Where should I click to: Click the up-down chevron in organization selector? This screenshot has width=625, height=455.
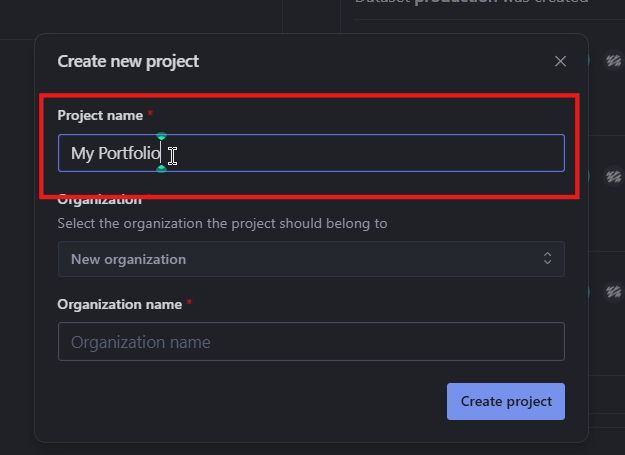548,259
